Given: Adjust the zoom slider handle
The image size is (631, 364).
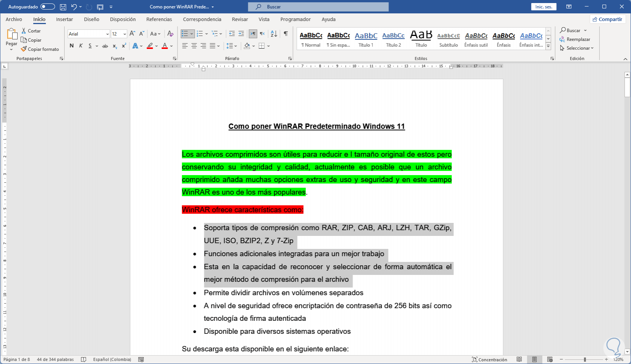Looking at the screenshot, I should (x=585, y=359).
